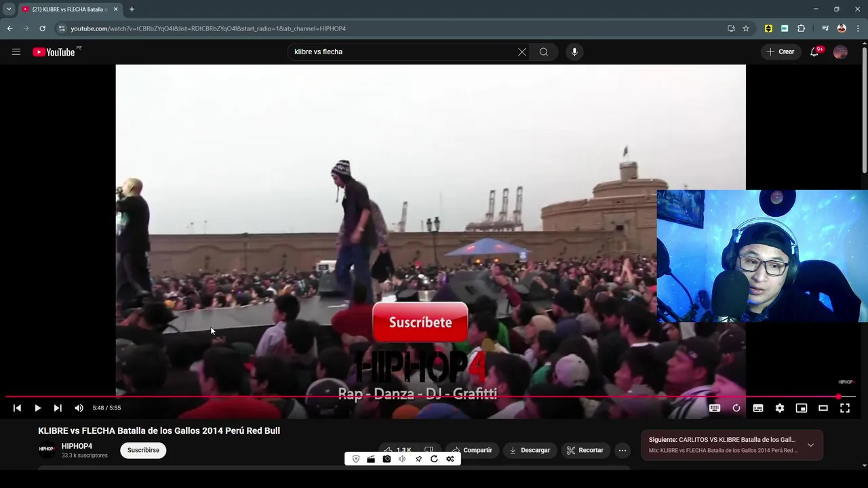Click the red Suscríbete end-screen button
The width and height of the screenshot is (868, 488).
[x=420, y=323]
